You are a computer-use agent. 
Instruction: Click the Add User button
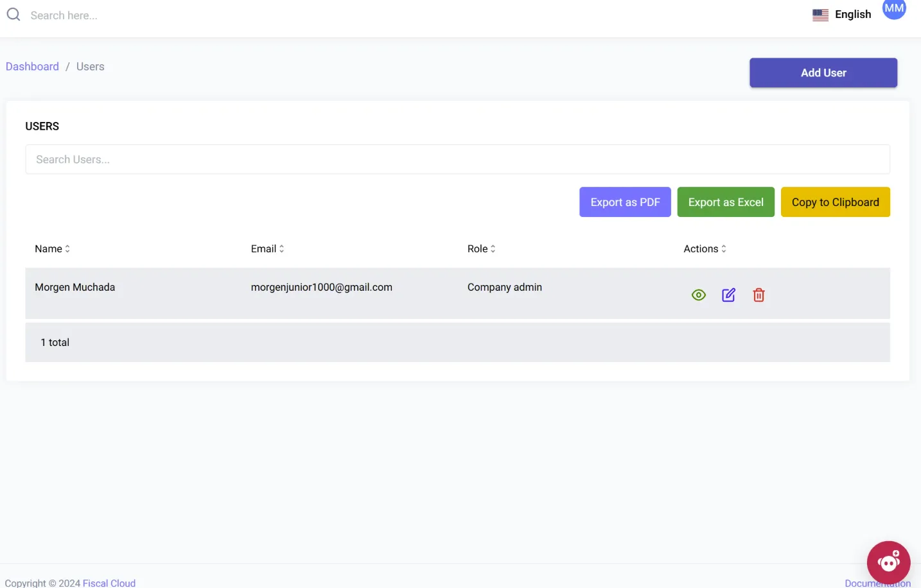(823, 73)
